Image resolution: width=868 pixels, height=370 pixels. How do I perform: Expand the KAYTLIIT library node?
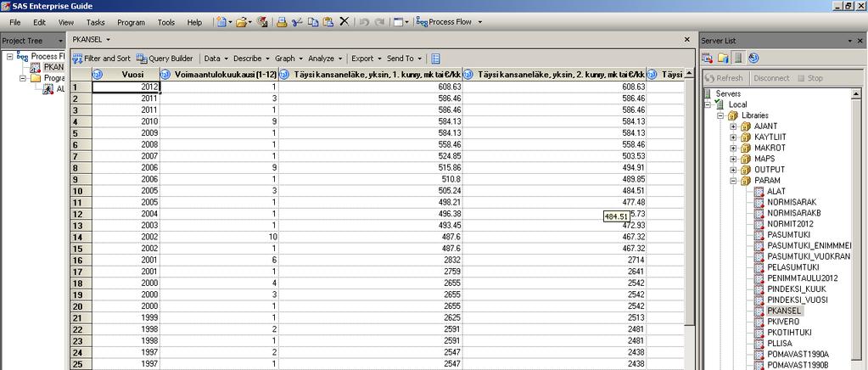coord(733,137)
